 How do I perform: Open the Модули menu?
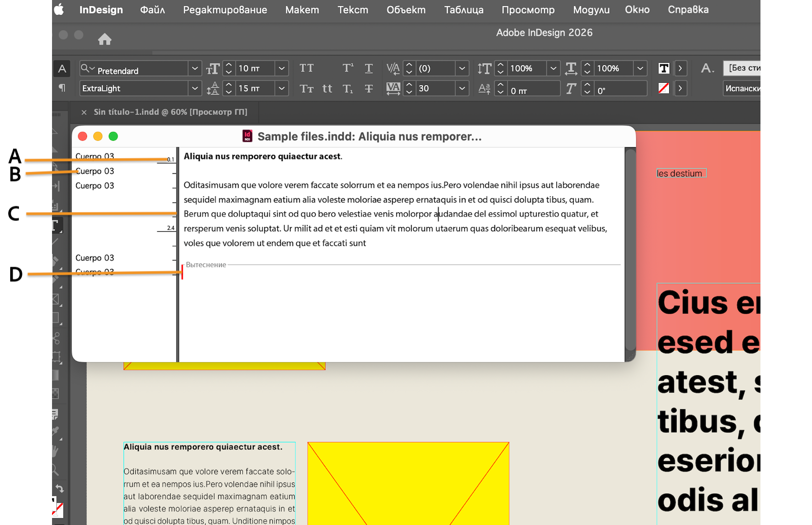click(x=591, y=10)
